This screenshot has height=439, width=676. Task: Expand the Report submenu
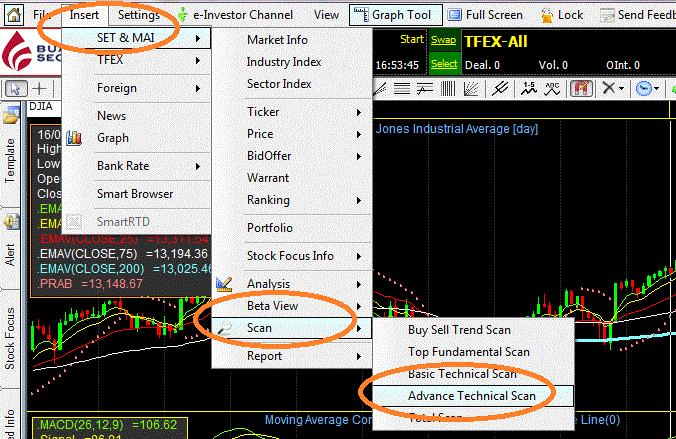pos(292,356)
